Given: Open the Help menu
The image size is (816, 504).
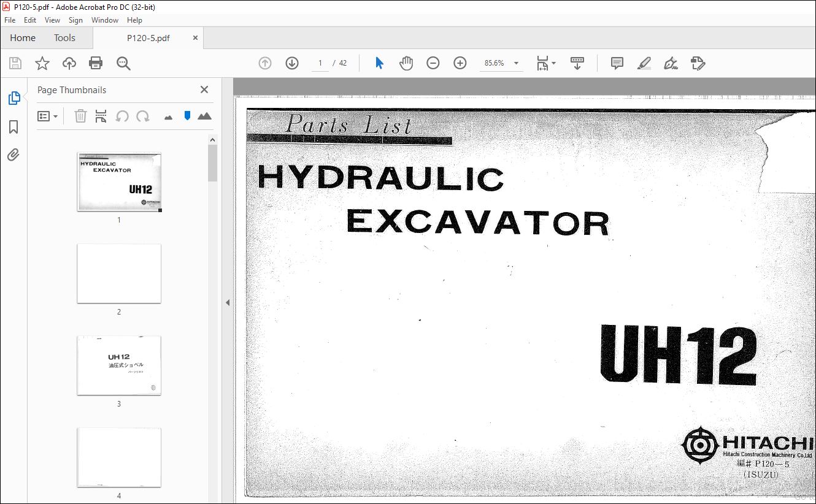Looking at the screenshot, I should 134,20.
